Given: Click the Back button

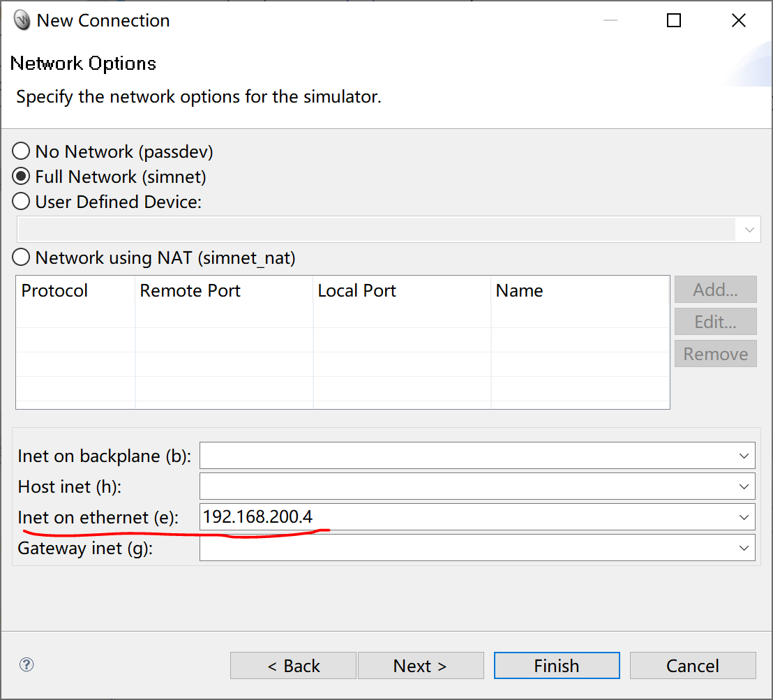Looking at the screenshot, I should pyautogui.click(x=292, y=665).
